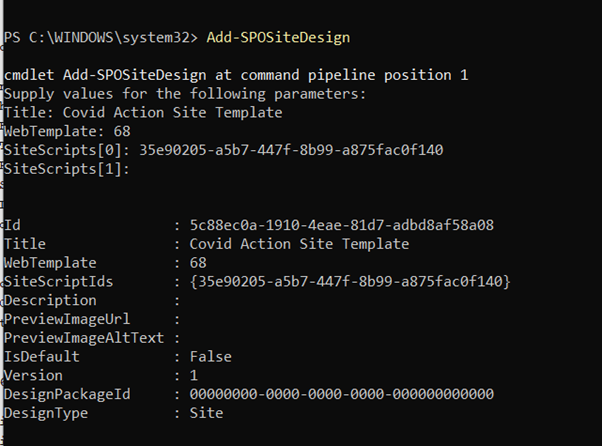602x446 pixels.
Task: Click the Version value 1
Action: (x=194, y=376)
